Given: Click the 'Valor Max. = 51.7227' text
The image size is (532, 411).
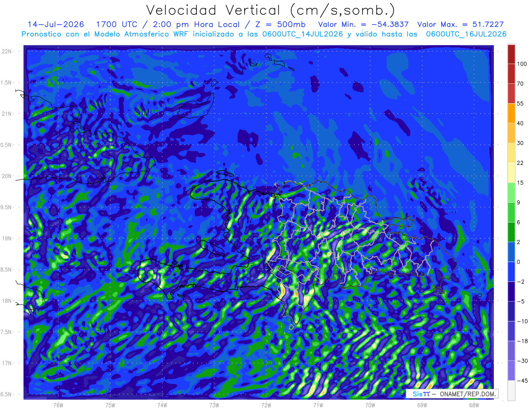Looking at the screenshot, I should (x=461, y=24).
